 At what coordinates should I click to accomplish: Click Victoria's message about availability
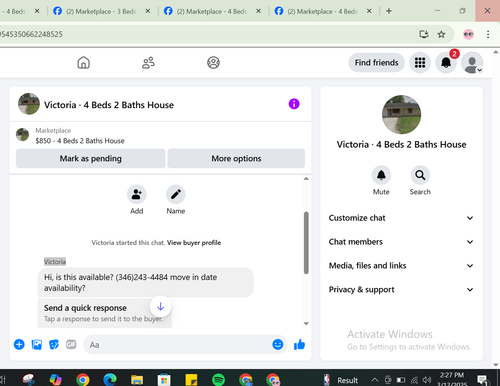click(146, 282)
